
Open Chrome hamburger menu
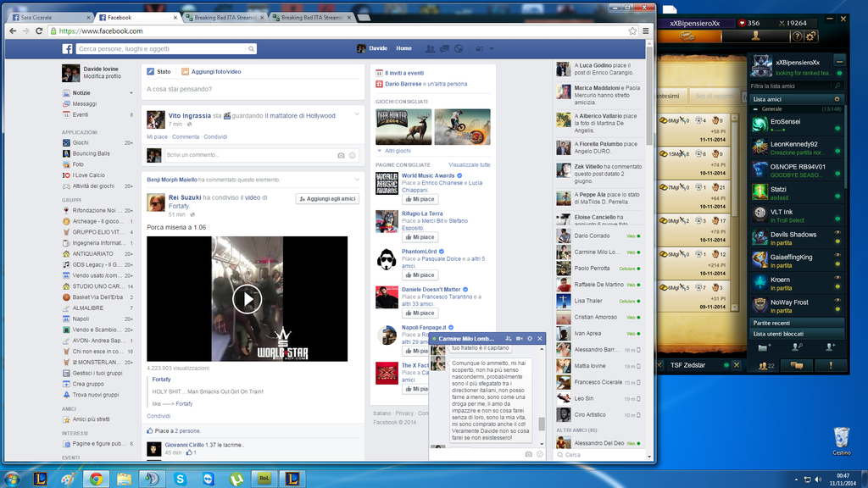645,31
